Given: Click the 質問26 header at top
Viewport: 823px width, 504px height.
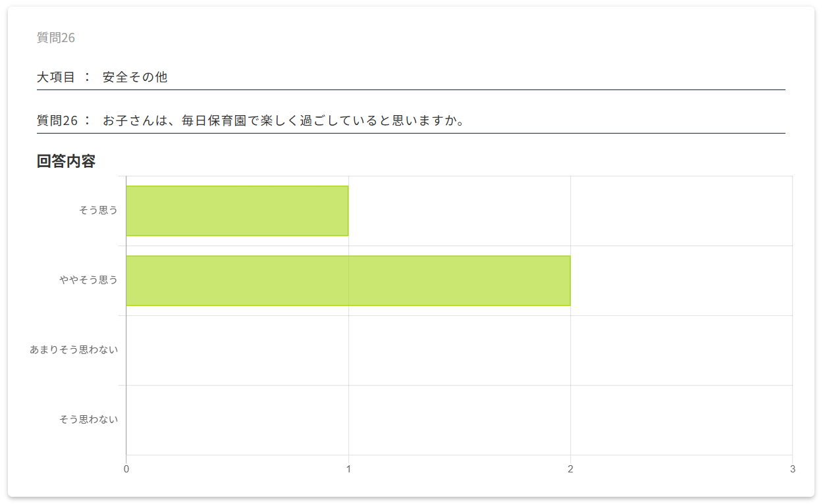Looking at the screenshot, I should (56, 38).
